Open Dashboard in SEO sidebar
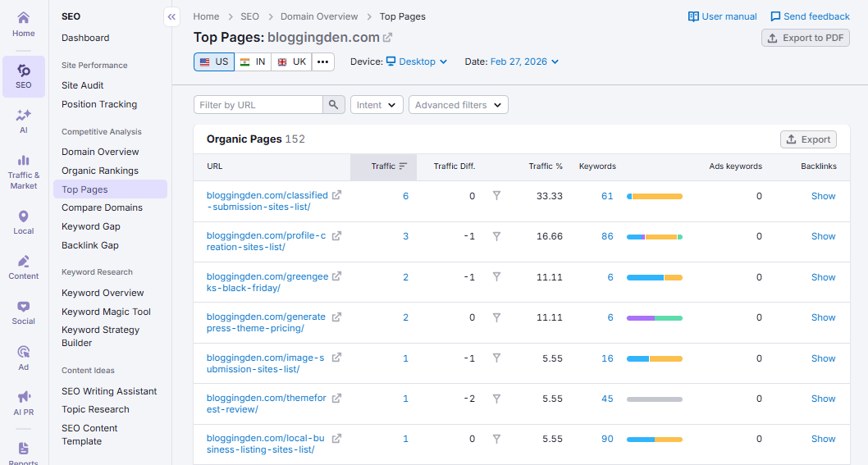The height and width of the screenshot is (465, 868). click(x=85, y=38)
